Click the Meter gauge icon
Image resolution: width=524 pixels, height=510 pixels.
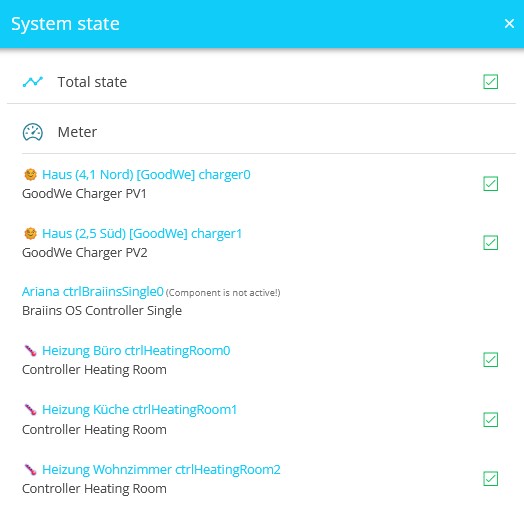pyautogui.click(x=32, y=132)
